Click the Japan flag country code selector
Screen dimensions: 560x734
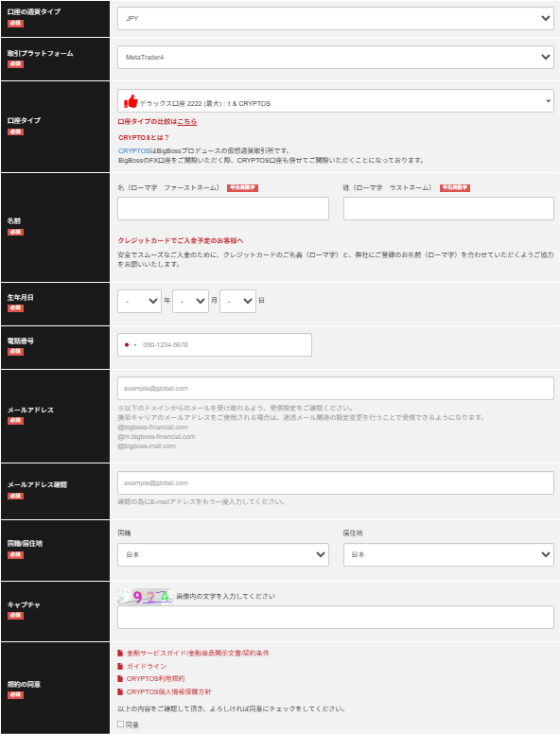(x=130, y=345)
